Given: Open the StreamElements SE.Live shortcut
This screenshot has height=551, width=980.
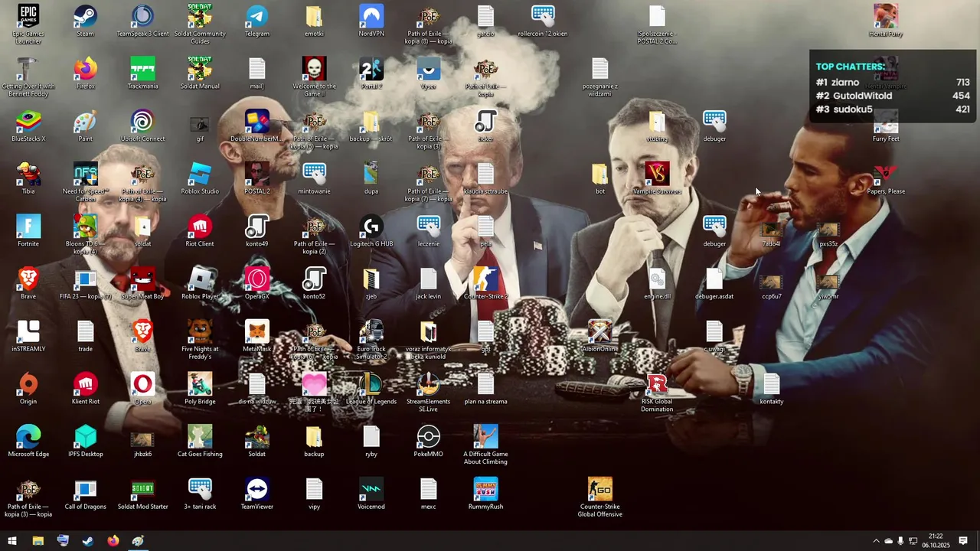Looking at the screenshot, I should click(x=429, y=393).
